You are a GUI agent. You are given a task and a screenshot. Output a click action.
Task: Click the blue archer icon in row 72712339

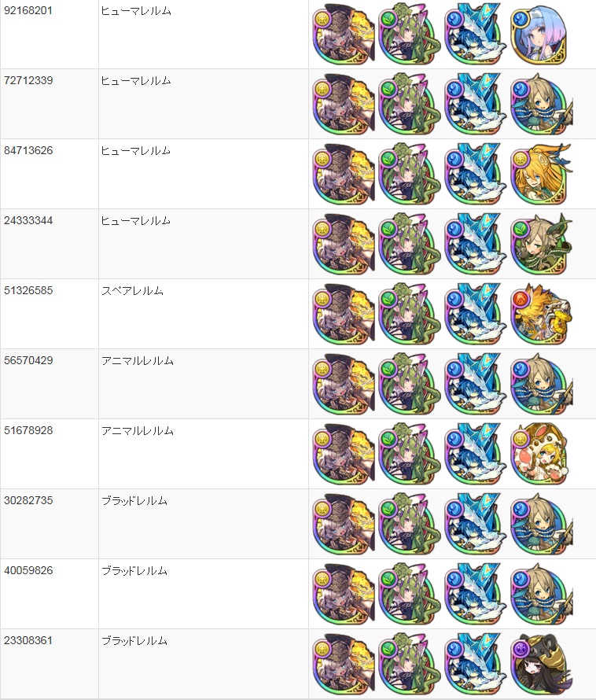[x=541, y=105]
